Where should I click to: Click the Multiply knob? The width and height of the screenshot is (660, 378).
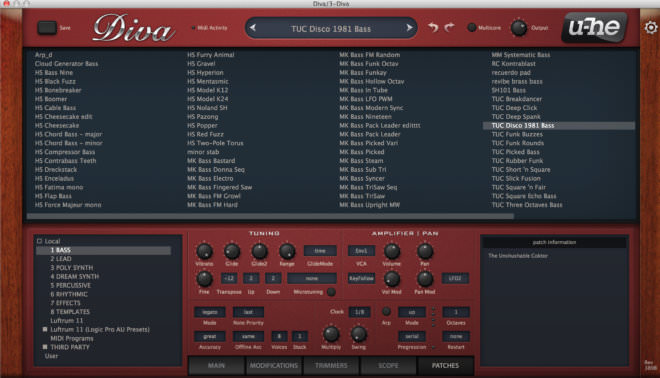tap(331, 334)
